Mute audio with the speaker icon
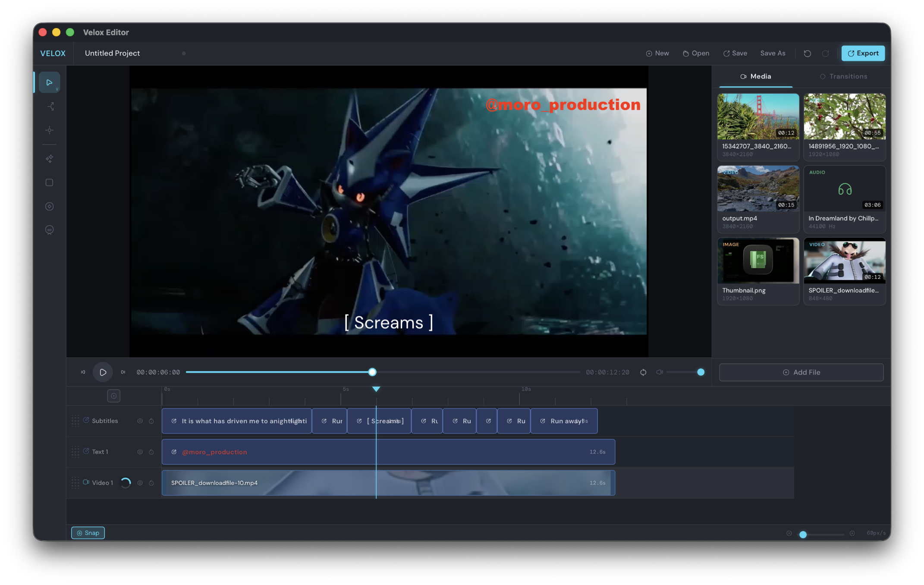The image size is (924, 585). [x=660, y=372]
